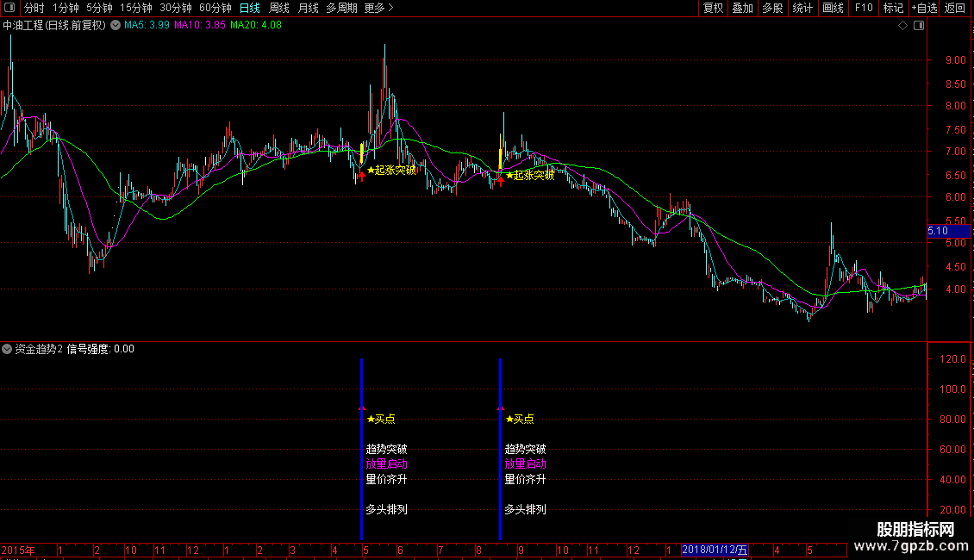Select the 60分钟 period tab
The width and height of the screenshot is (974, 560).
(x=215, y=8)
